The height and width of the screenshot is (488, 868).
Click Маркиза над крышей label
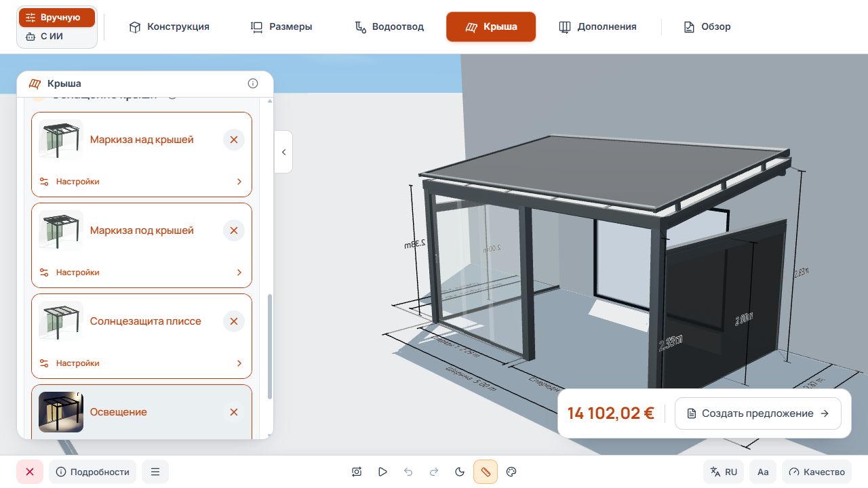(x=142, y=140)
